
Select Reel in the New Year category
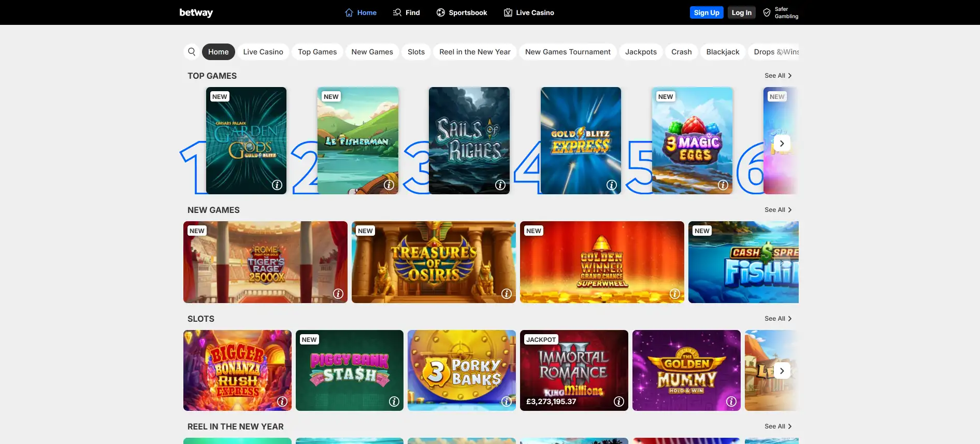(x=475, y=52)
